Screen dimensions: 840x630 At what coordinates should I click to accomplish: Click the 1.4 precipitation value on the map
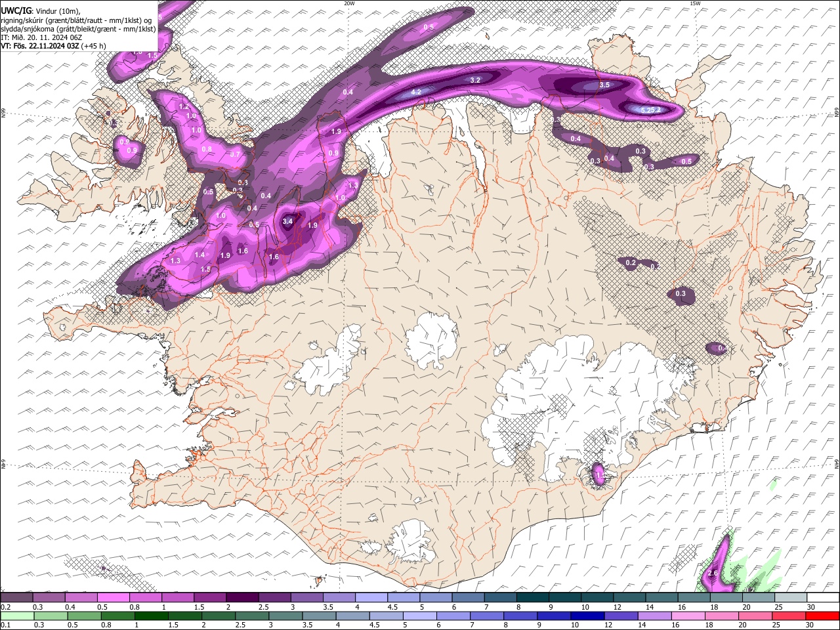pos(200,255)
